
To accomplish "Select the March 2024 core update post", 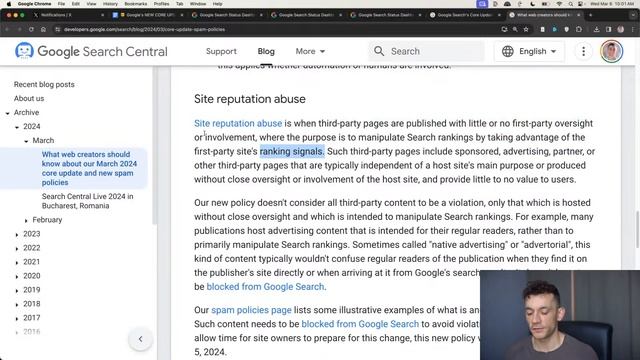I will tap(89, 168).
